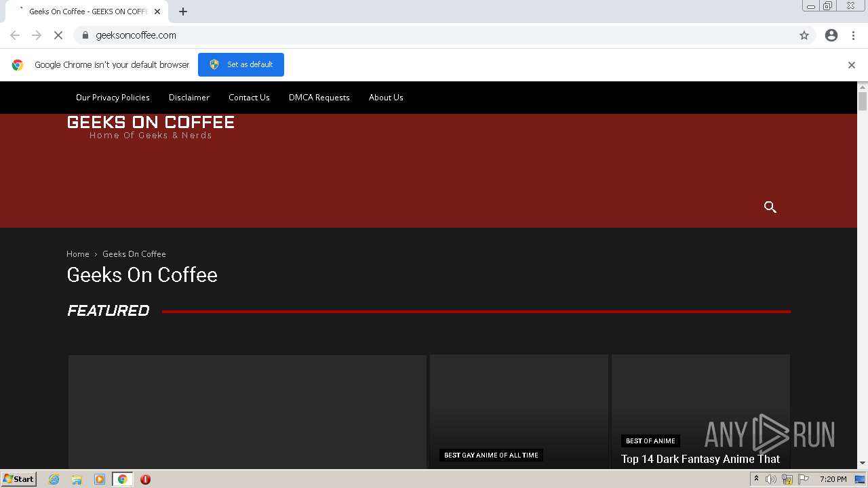Open Our Privacy Policies page

click(x=113, y=98)
